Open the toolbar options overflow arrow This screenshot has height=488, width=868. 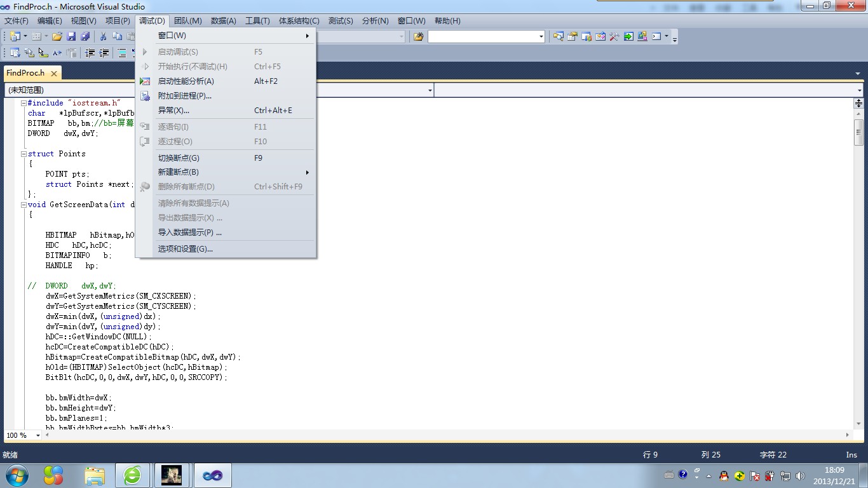click(x=674, y=39)
